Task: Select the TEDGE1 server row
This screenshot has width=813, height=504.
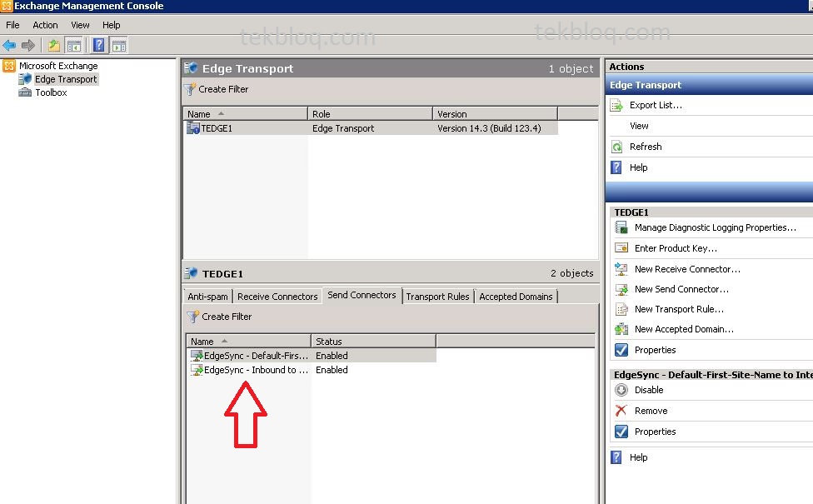Action: (371, 128)
